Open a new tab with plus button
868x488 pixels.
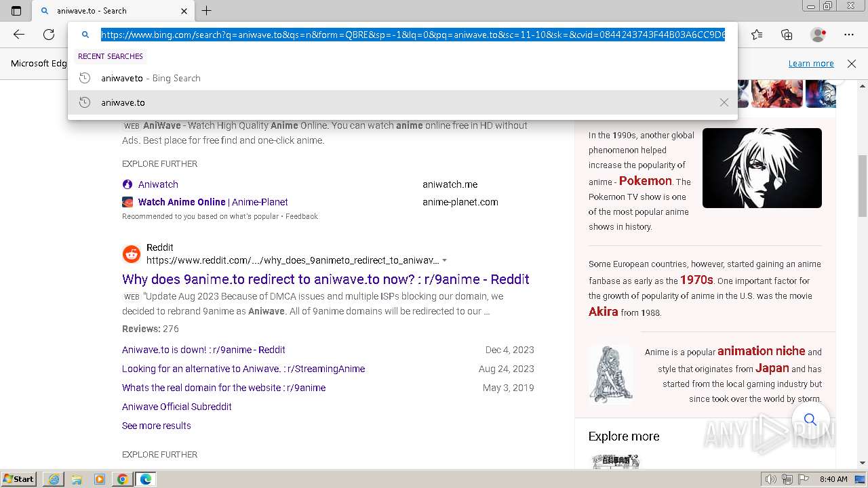point(207,10)
